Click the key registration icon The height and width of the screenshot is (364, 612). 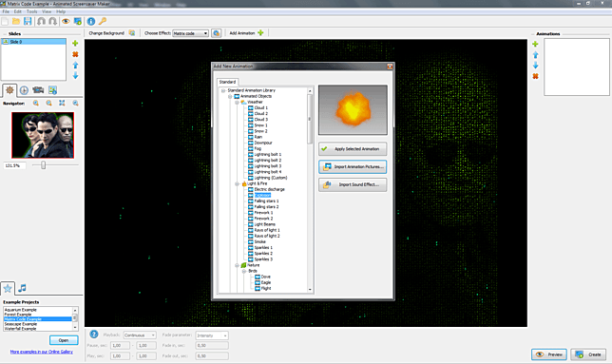[x=103, y=22]
